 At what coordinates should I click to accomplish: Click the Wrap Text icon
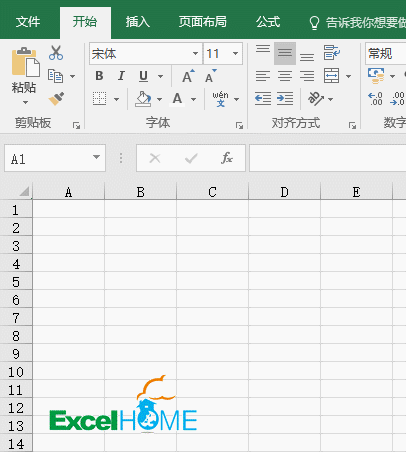tap(331, 53)
